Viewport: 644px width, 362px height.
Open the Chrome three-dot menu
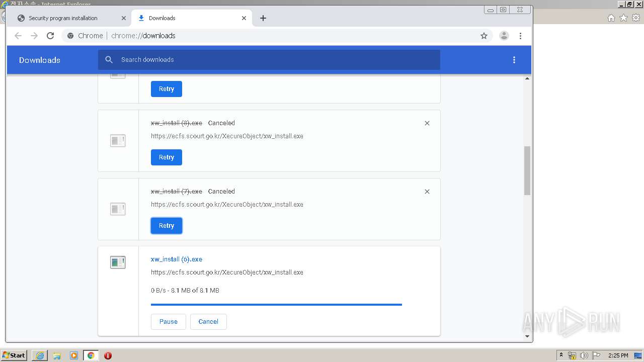click(521, 36)
